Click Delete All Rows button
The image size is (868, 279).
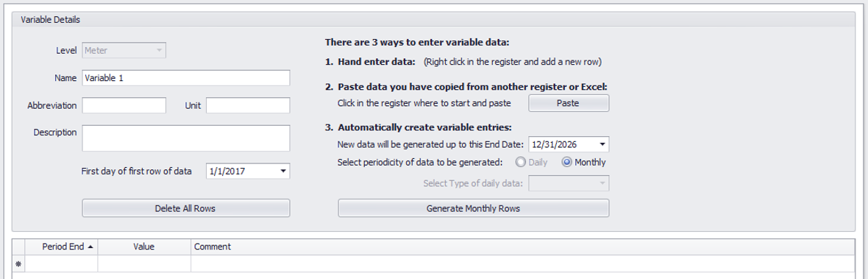click(185, 208)
